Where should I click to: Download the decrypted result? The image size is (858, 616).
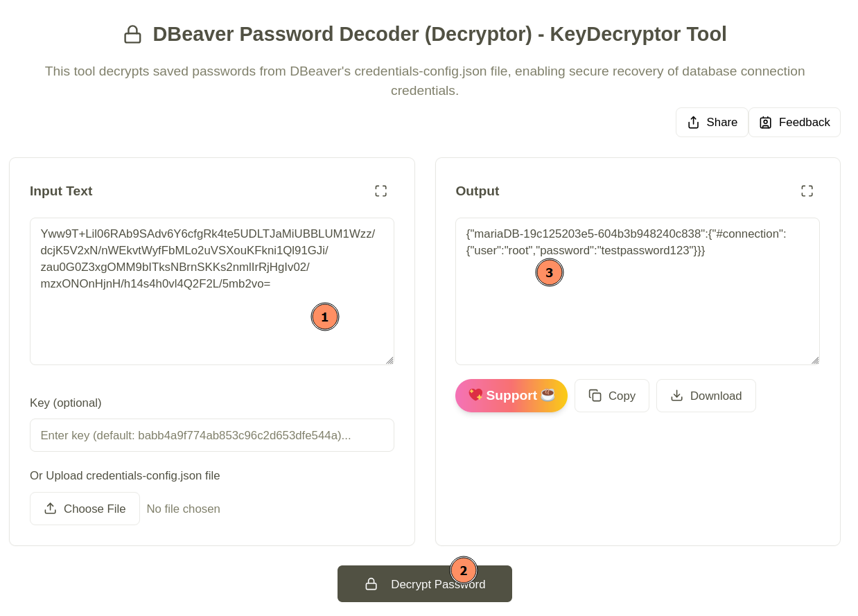706,395
